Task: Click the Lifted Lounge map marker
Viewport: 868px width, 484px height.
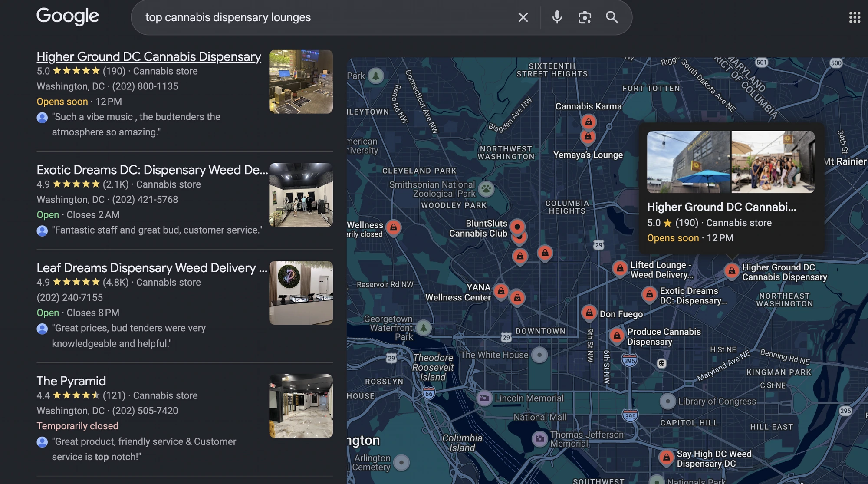Action: click(x=620, y=268)
